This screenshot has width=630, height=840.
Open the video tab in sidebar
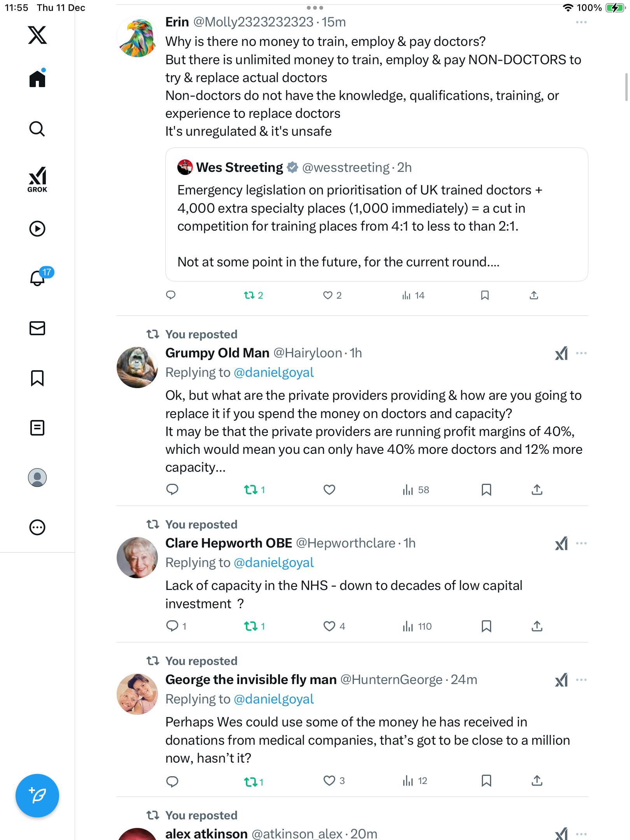(37, 229)
